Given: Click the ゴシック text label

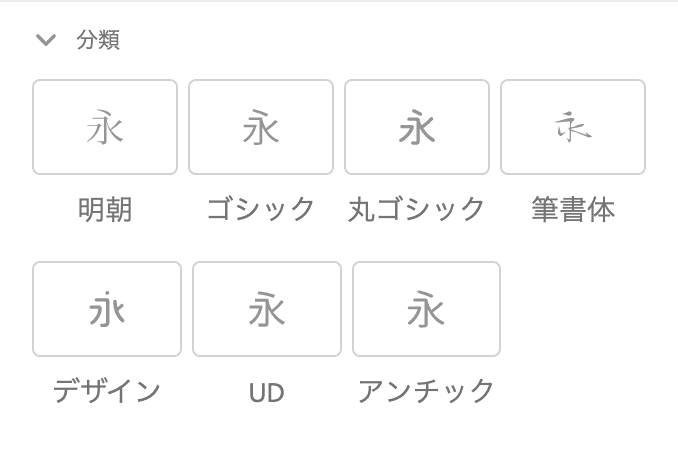Looking at the screenshot, I should (x=261, y=209).
